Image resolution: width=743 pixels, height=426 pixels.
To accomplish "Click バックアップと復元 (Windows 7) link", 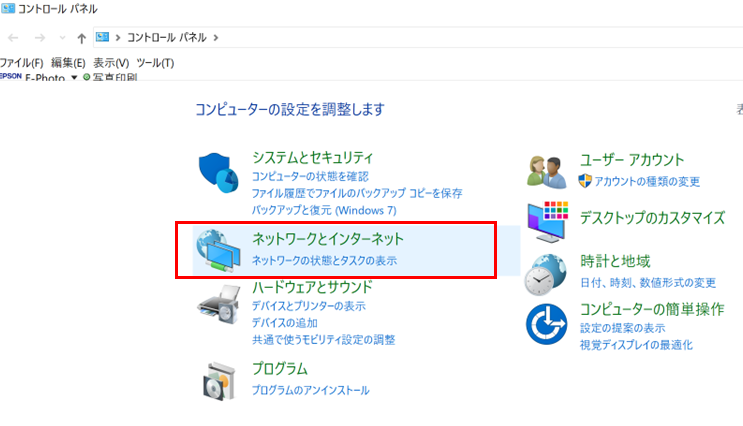I will pyautogui.click(x=324, y=211).
